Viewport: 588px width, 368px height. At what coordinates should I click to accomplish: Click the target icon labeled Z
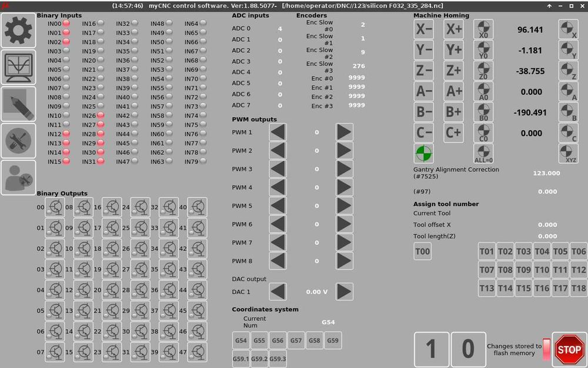pos(568,71)
